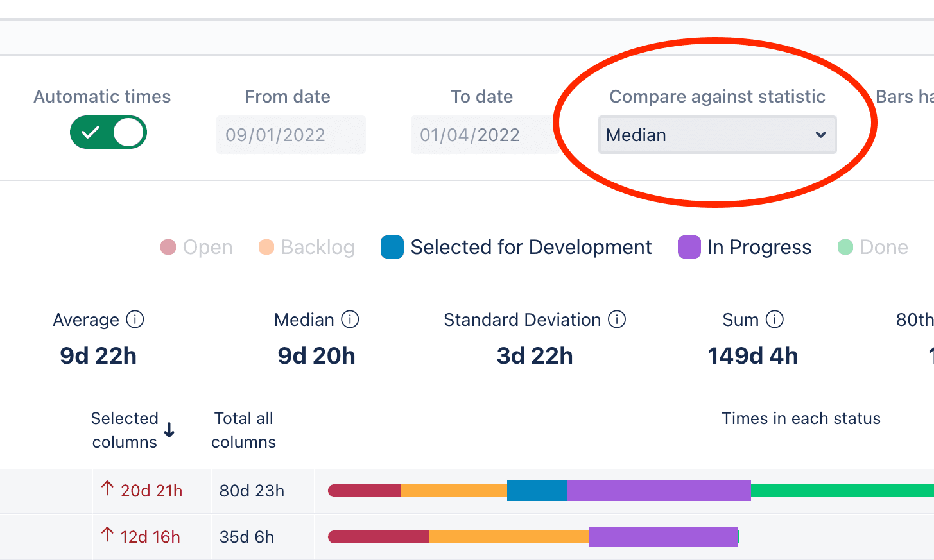934x560 pixels.
Task: Click the 20d 21h selected columns value
Action: click(151, 491)
